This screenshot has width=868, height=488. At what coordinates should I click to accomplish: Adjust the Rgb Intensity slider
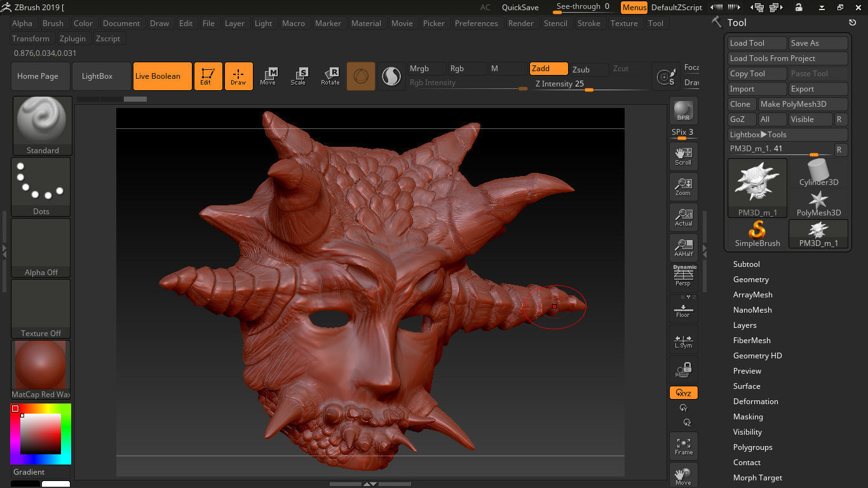468,84
